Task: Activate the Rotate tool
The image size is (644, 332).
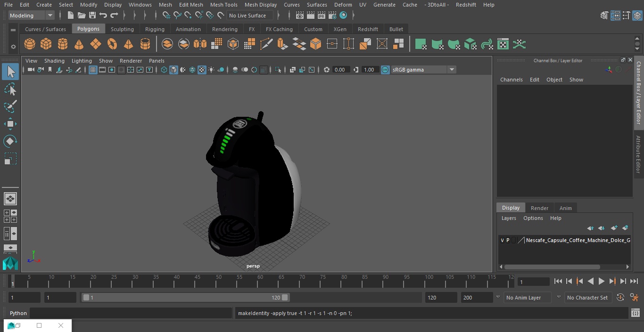Action: 10,141
